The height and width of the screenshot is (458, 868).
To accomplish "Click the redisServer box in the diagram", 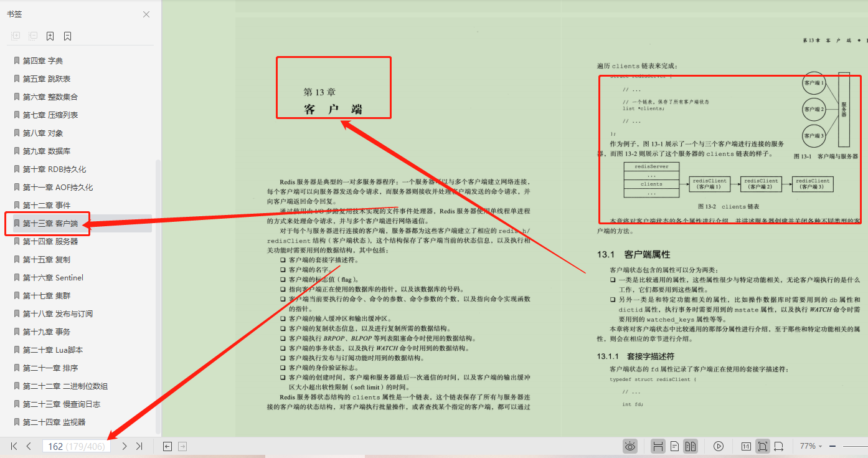I will 651,167.
